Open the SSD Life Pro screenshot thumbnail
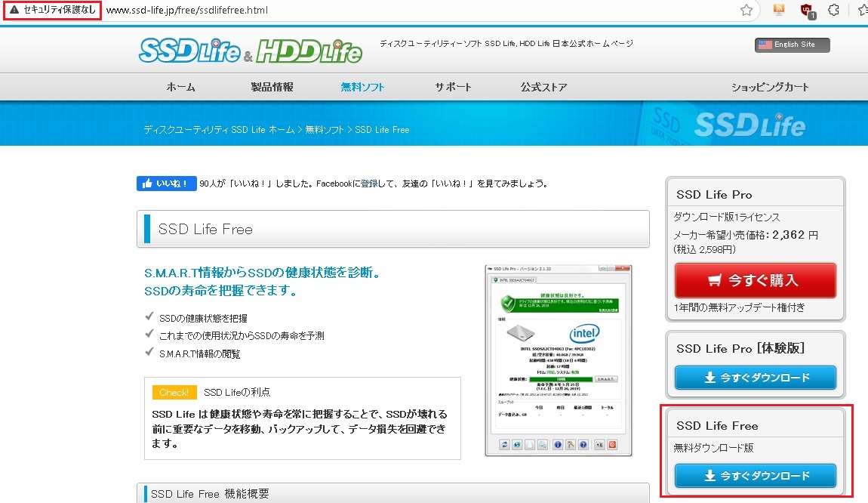This screenshot has height=503, width=868. [x=558, y=360]
